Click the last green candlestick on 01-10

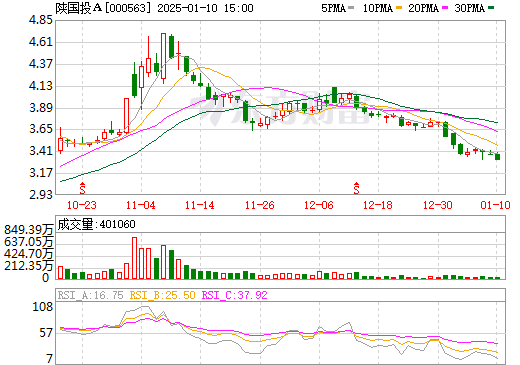pos(497,156)
